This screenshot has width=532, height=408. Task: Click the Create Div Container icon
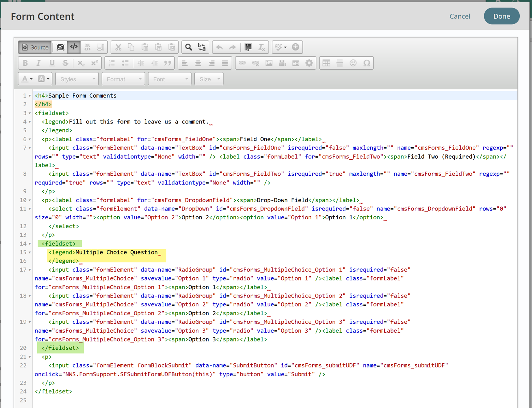(x=88, y=47)
